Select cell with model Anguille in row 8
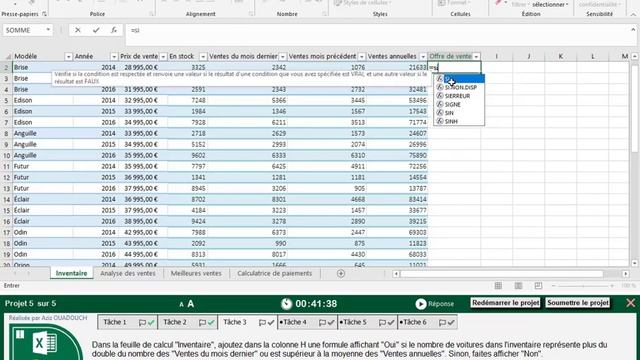The width and height of the screenshot is (640, 360). point(43,133)
